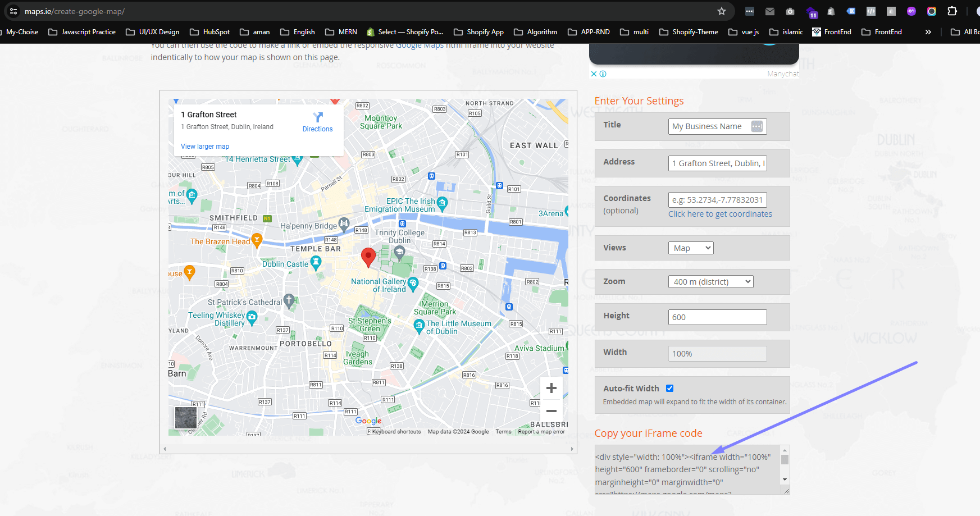Click the Directions icon in map card
980x516 pixels.
[x=318, y=117]
